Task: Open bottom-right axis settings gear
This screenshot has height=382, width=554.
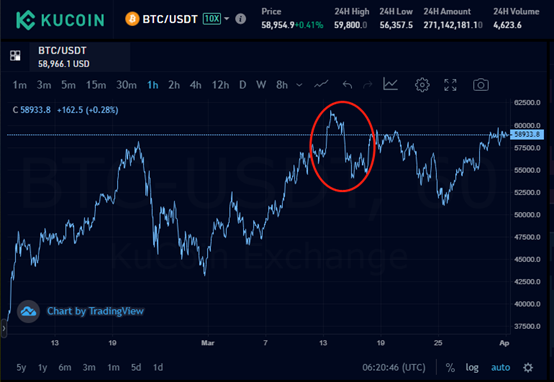Action: 528,368
